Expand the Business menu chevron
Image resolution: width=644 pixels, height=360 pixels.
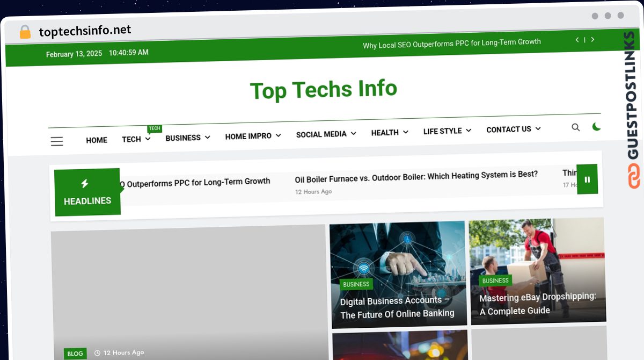pos(207,138)
